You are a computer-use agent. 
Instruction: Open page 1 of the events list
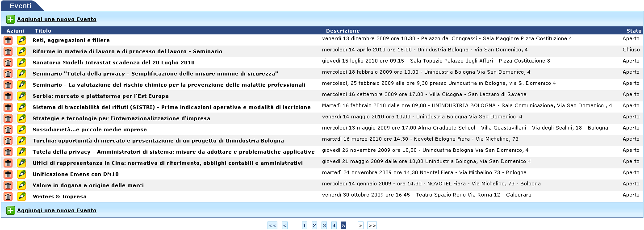coord(305,226)
